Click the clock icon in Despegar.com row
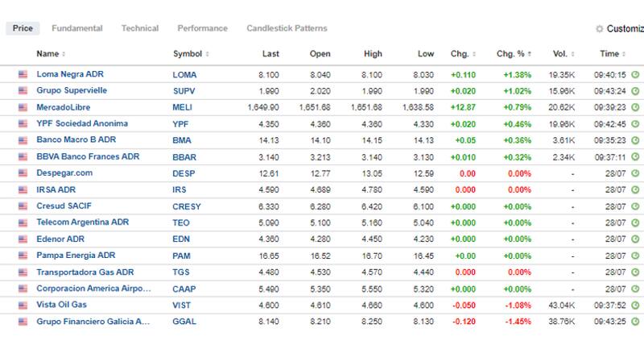Screen dimensions: 644x341 pos(635,173)
